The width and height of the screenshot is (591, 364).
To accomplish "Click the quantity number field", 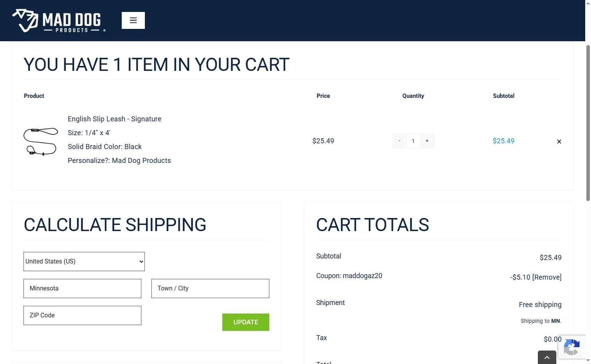I will pos(413,141).
